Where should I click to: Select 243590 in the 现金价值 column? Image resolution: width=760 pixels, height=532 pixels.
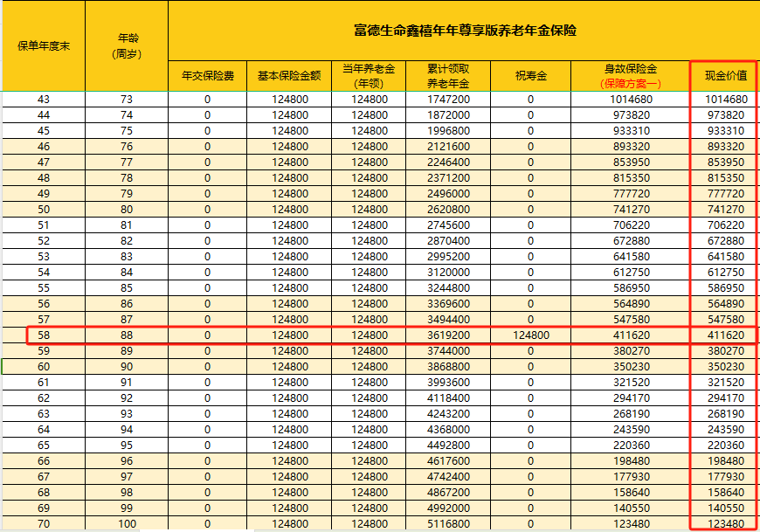725,429
